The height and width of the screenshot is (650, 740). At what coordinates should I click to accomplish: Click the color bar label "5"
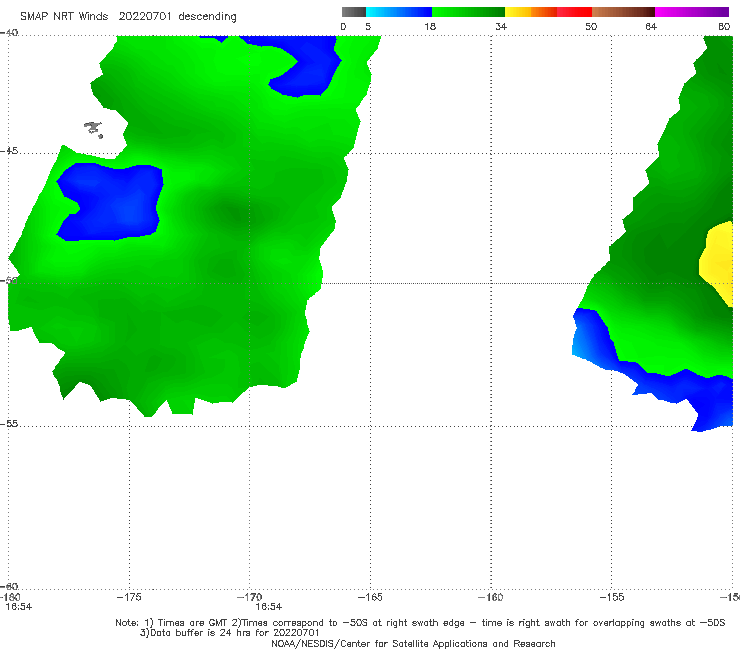(368, 27)
